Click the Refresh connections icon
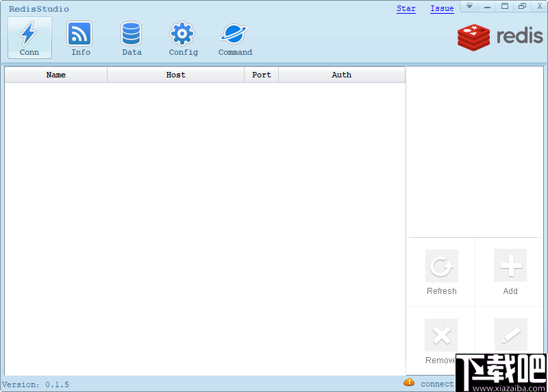548x392 pixels. [441, 266]
